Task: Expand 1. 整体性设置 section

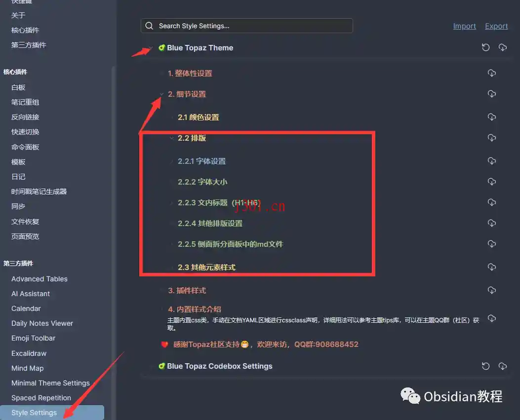Action: click(161, 73)
